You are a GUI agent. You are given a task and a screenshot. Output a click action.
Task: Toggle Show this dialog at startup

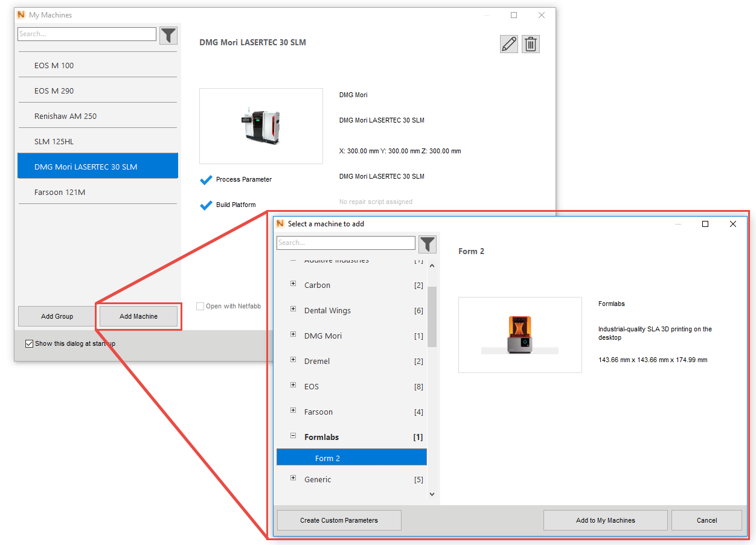[29, 343]
